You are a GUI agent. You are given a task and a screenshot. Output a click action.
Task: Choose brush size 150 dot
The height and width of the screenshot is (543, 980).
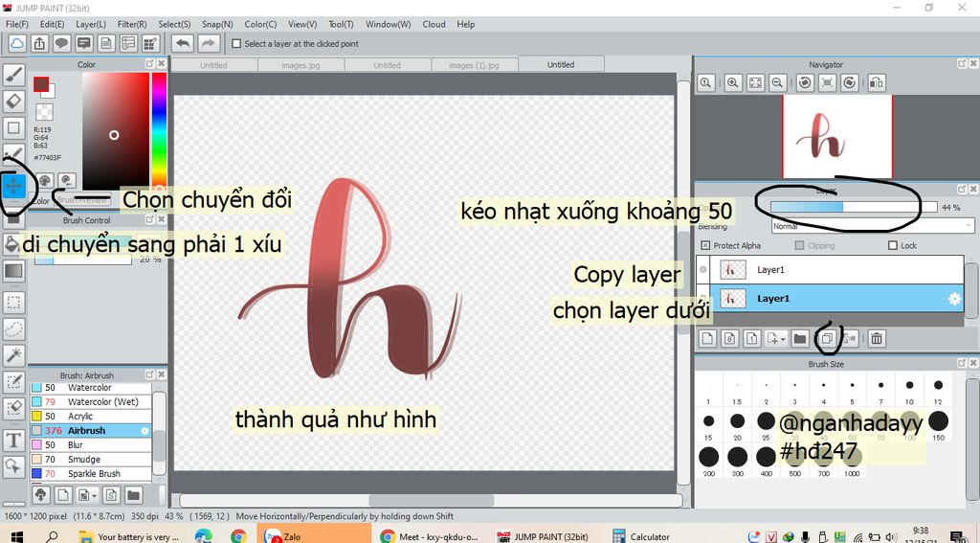pyautogui.click(x=938, y=421)
